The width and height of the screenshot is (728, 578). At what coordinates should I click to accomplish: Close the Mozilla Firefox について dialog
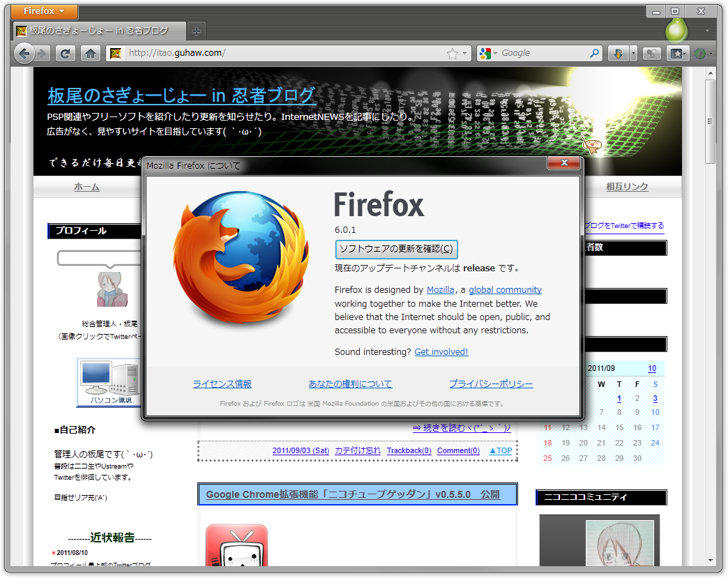coord(564,162)
